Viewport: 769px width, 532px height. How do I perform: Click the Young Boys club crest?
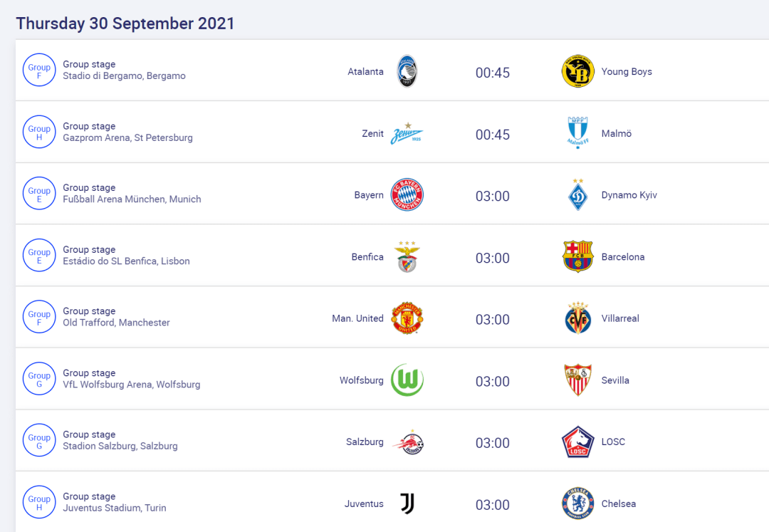click(577, 71)
